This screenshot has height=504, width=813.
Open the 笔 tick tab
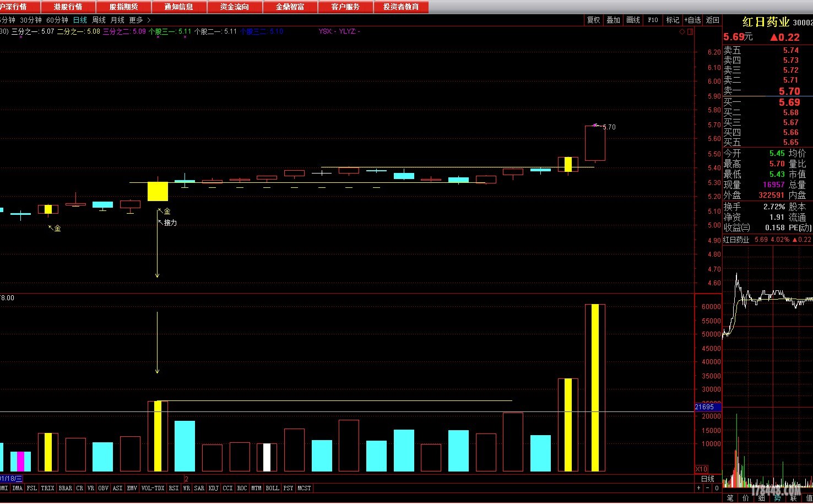click(730, 498)
